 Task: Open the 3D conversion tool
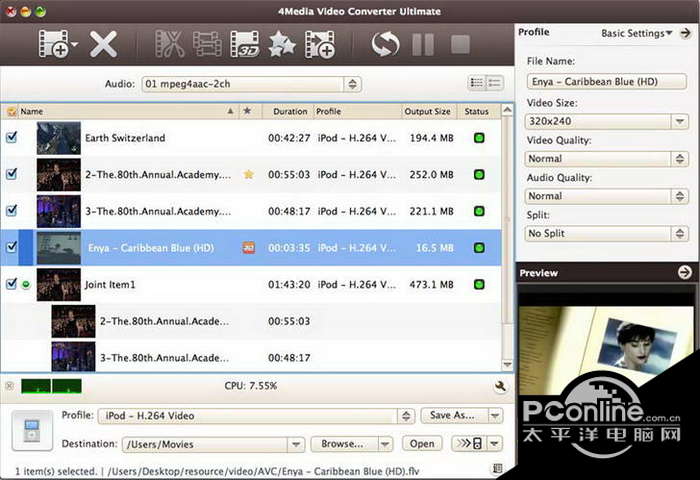pyautogui.click(x=245, y=44)
